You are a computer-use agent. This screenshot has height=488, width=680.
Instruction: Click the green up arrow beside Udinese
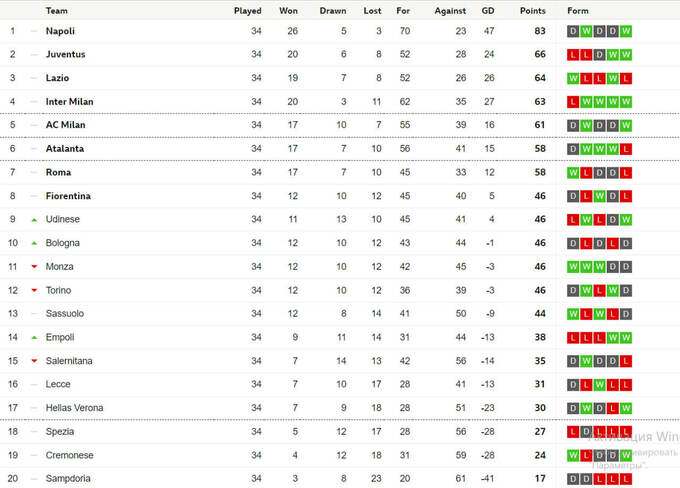point(34,219)
